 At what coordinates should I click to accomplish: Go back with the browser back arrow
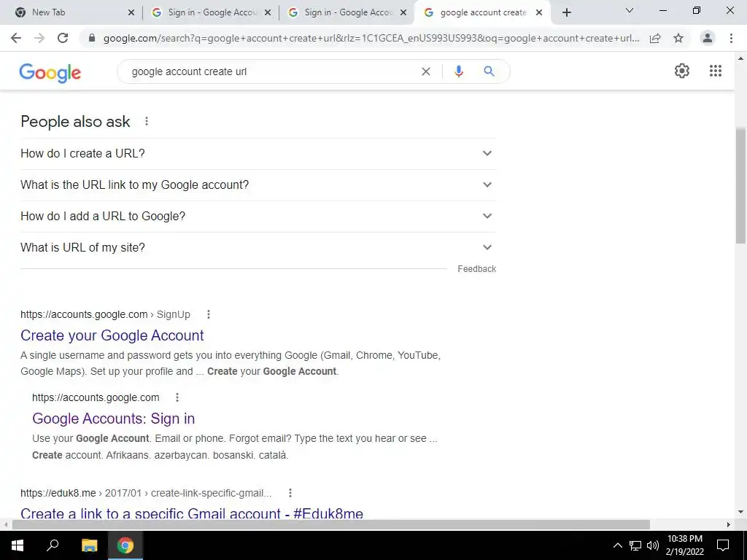tap(16, 38)
